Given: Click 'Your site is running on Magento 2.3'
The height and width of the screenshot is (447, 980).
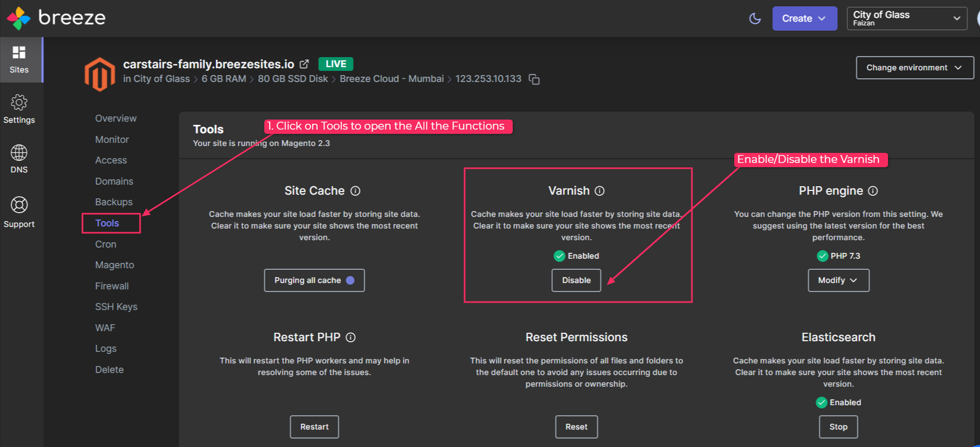Looking at the screenshot, I should [x=262, y=143].
